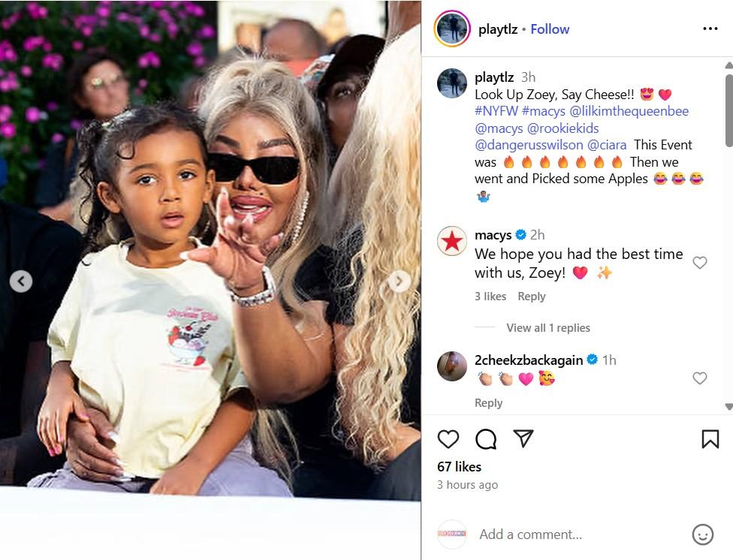View the 67 likes list
Image resolution: width=733 pixels, height=560 pixels.
[459, 466]
